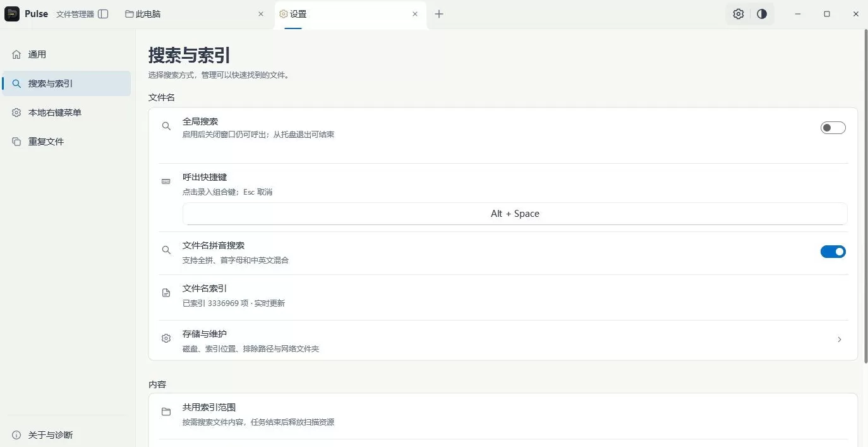The width and height of the screenshot is (868, 447).
Task: Open settings via title bar gear icon
Action: click(738, 14)
